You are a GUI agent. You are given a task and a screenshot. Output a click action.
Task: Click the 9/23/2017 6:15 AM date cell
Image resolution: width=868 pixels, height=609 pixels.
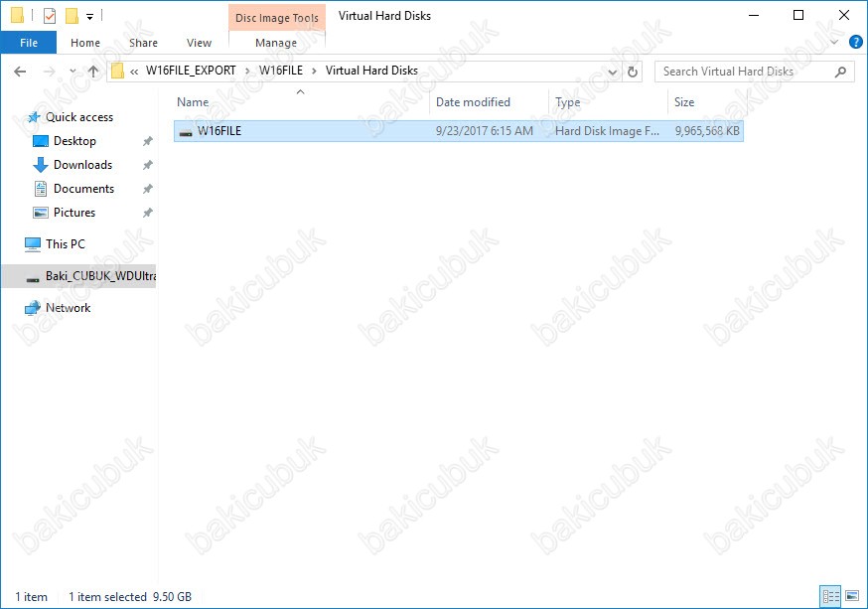485,131
